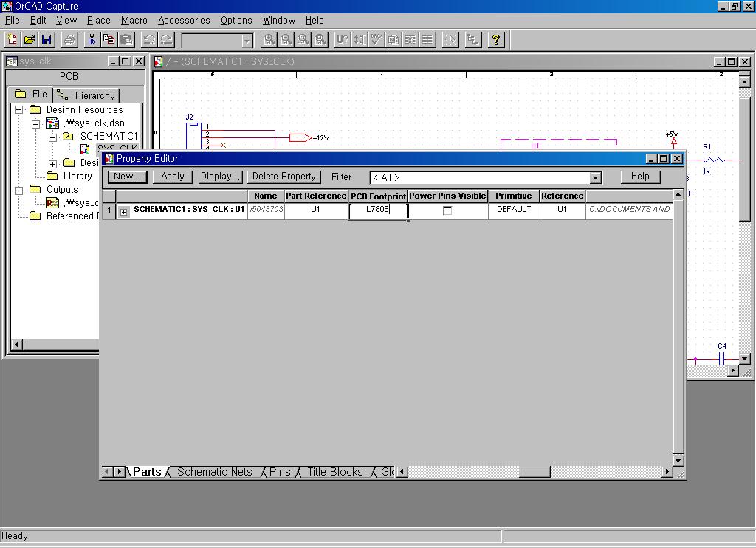Click the Display... button
Image resolution: width=756 pixels, height=548 pixels.
click(x=220, y=177)
